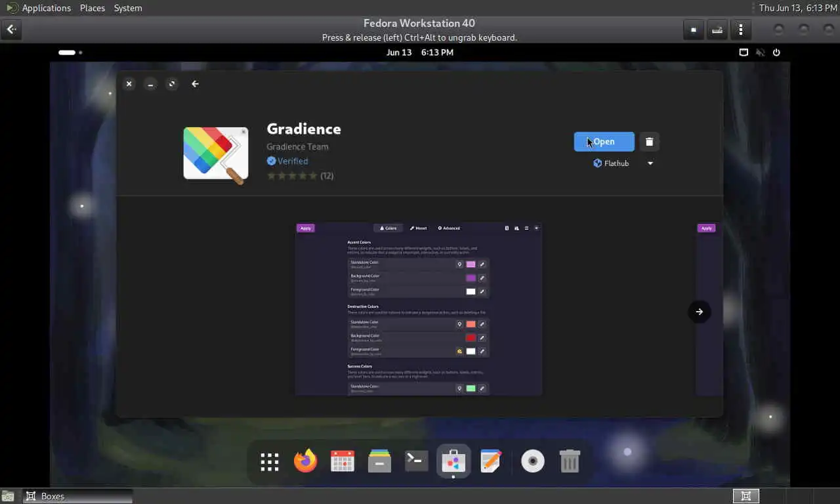840x504 pixels.
Task: Go back to the Boxes collection view
Action: tap(12, 29)
